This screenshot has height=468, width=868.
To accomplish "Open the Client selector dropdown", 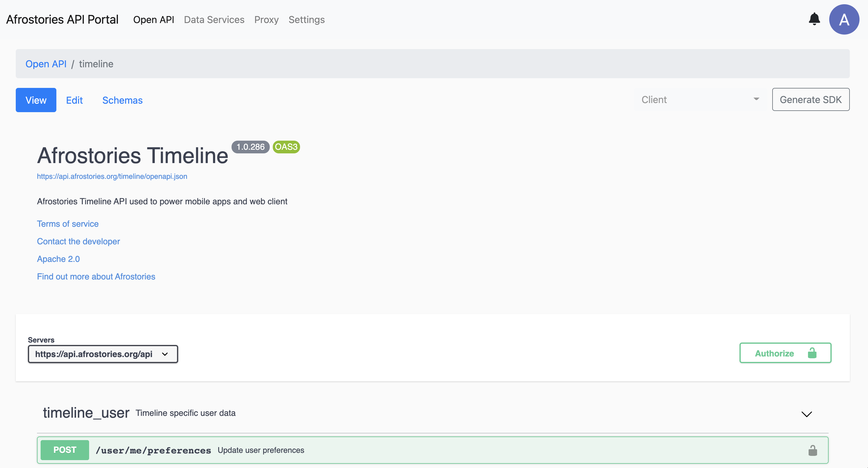I will pyautogui.click(x=700, y=99).
